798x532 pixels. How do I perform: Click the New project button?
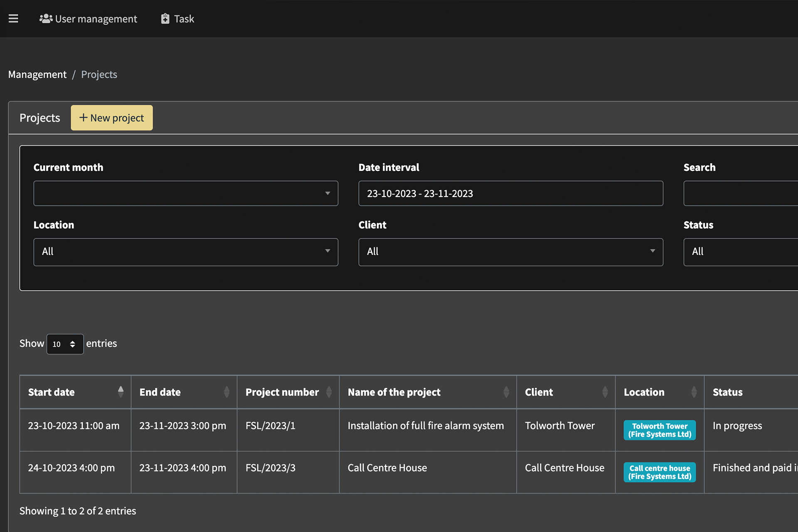(x=111, y=118)
